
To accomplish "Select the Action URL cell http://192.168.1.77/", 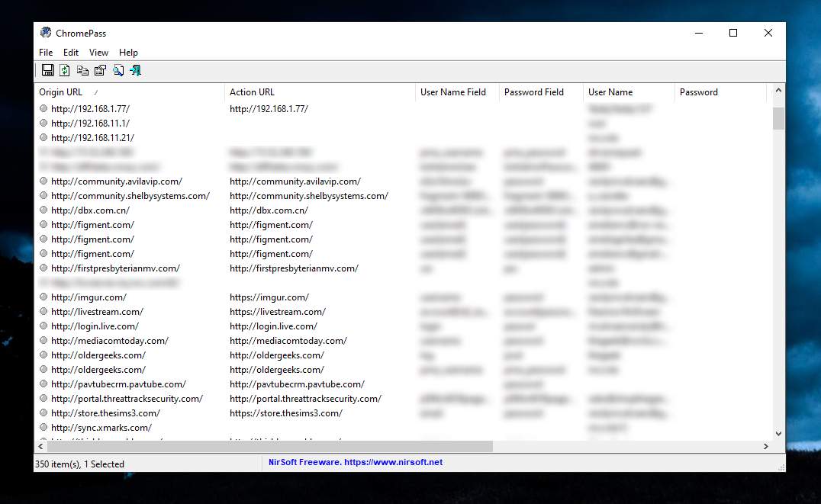I will tap(269, 108).
